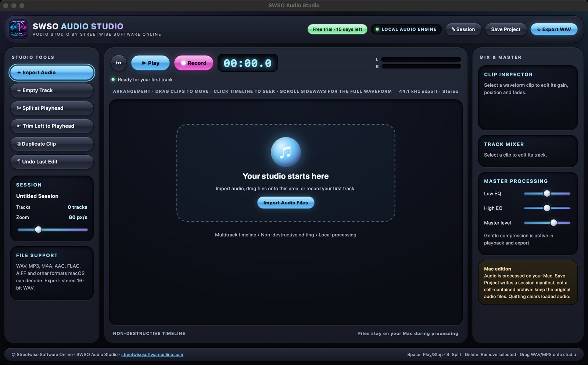Click Import Audio Files in drop zone
The image size is (588, 365).
pyautogui.click(x=286, y=203)
